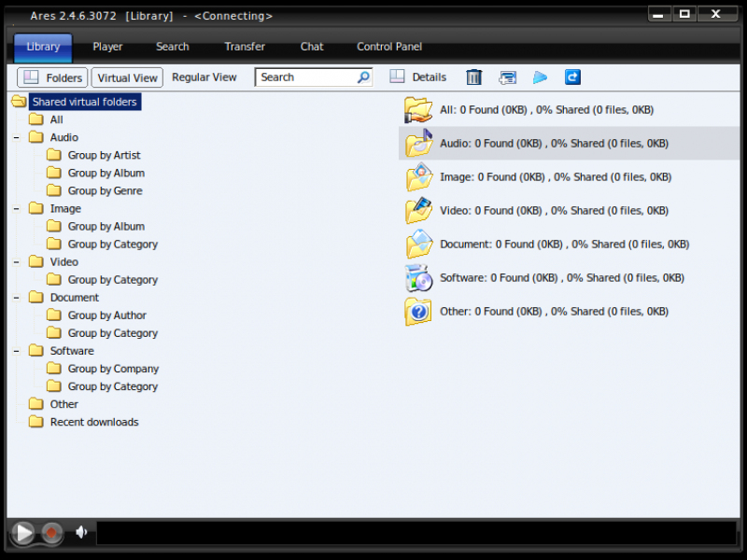The width and height of the screenshot is (747, 560).
Task: Collapse the Software tree node
Action: [16, 352]
